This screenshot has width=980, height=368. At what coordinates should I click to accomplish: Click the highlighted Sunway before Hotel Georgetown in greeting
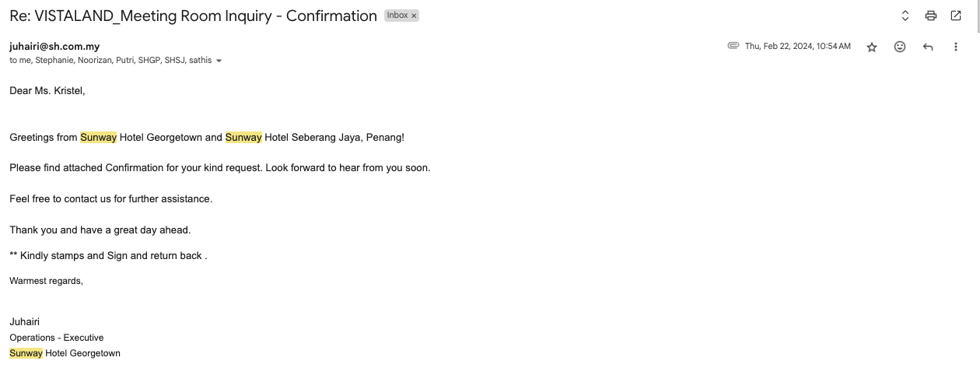tap(98, 138)
